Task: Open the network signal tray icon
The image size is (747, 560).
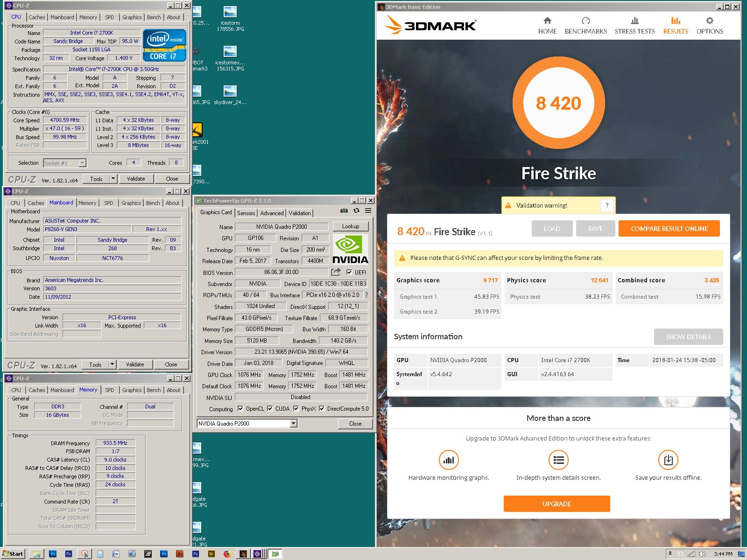Action: click(691, 554)
